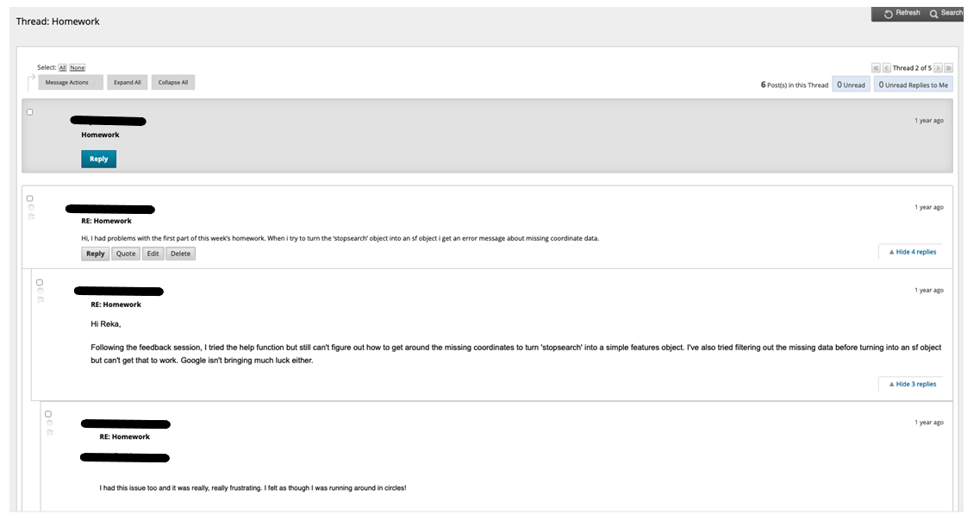This screenshot has width=980, height=521.
Task: Select All posts link
Action: [x=63, y=67]
